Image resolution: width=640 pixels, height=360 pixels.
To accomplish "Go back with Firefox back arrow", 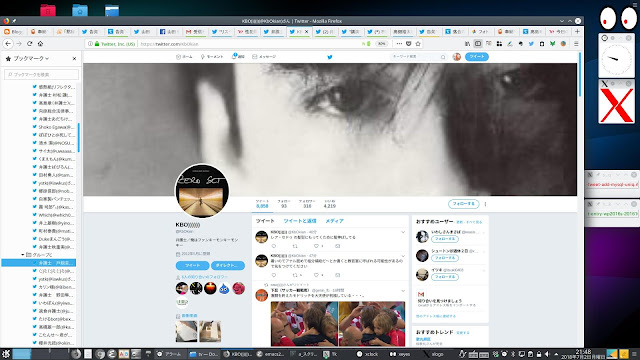I will coord(8,44).
